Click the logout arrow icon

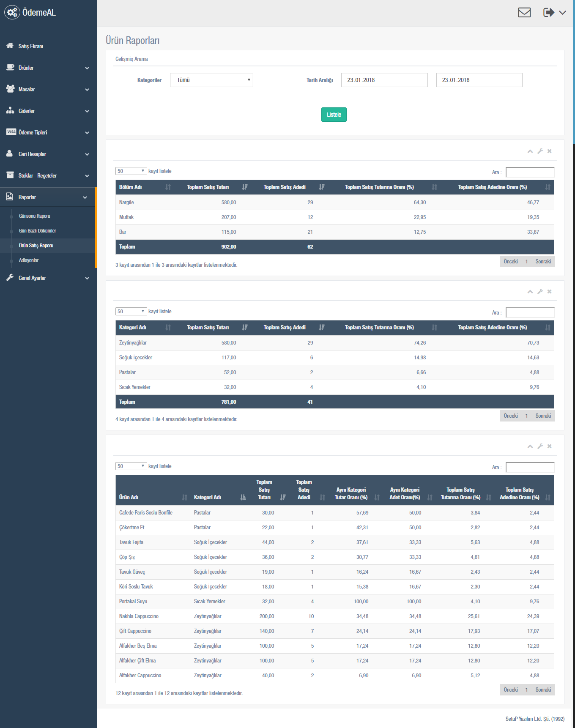point(548,13)
